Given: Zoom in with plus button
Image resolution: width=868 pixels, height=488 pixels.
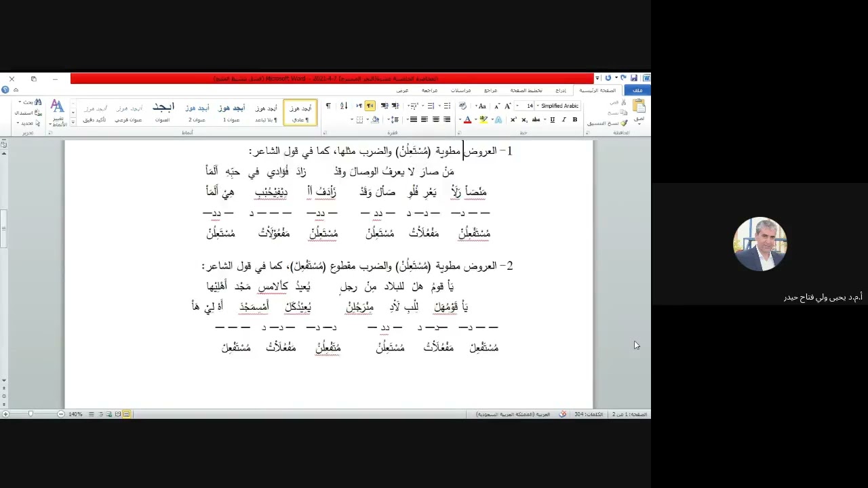Looking at the screenshot, I should point(5,414).
